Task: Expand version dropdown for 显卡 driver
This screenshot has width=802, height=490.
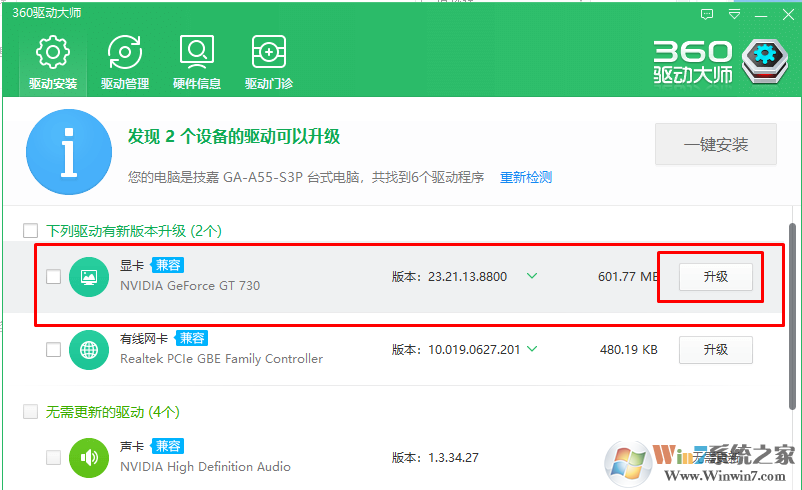Action: [532, 276]
